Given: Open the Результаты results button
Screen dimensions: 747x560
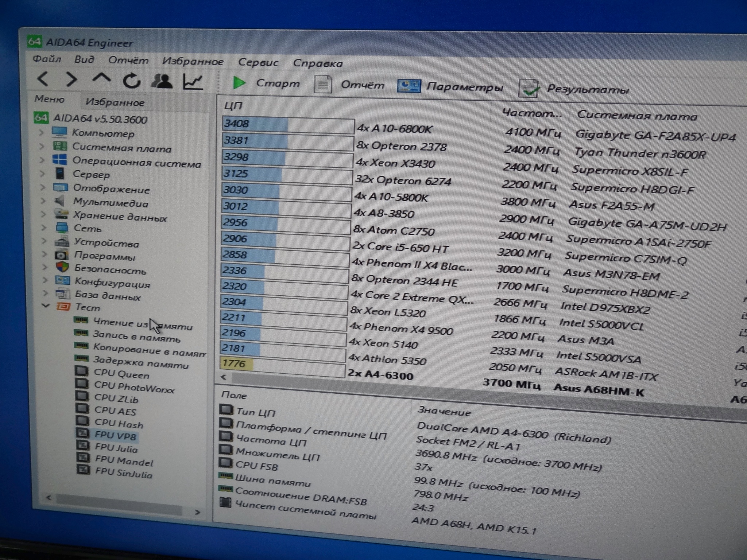Looking at the screenshot, I should click(x=574, y=89).
